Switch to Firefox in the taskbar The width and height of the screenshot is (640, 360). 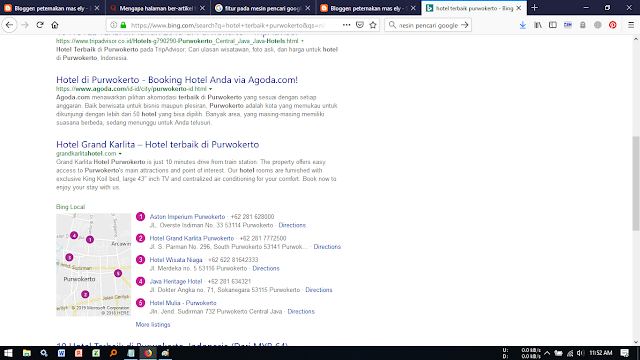point(148,353)
